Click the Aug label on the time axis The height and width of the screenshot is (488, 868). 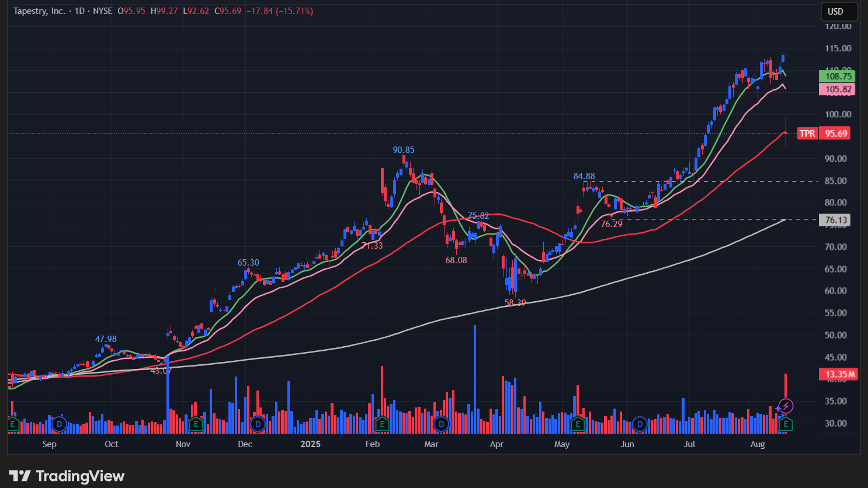(758, 444)
